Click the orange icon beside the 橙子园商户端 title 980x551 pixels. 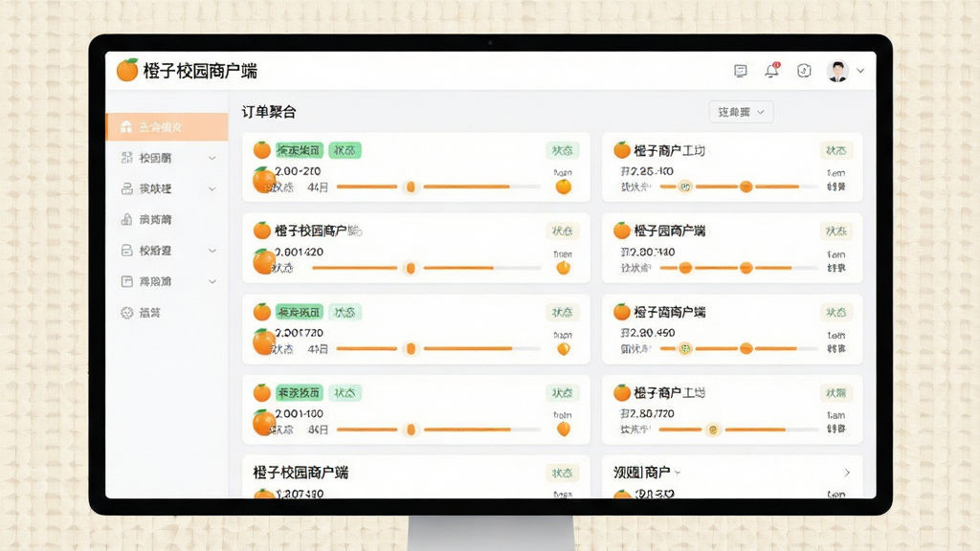coord(622,231)
